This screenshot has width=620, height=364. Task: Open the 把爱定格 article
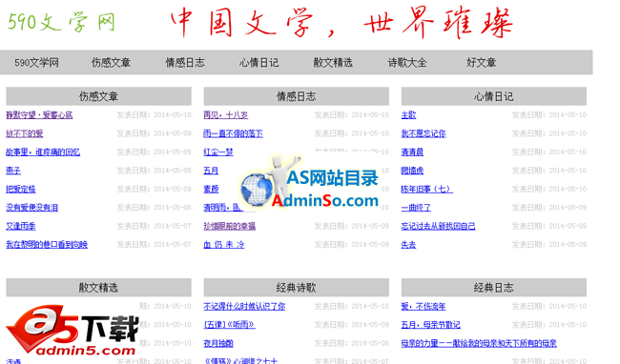click(21, 189)
